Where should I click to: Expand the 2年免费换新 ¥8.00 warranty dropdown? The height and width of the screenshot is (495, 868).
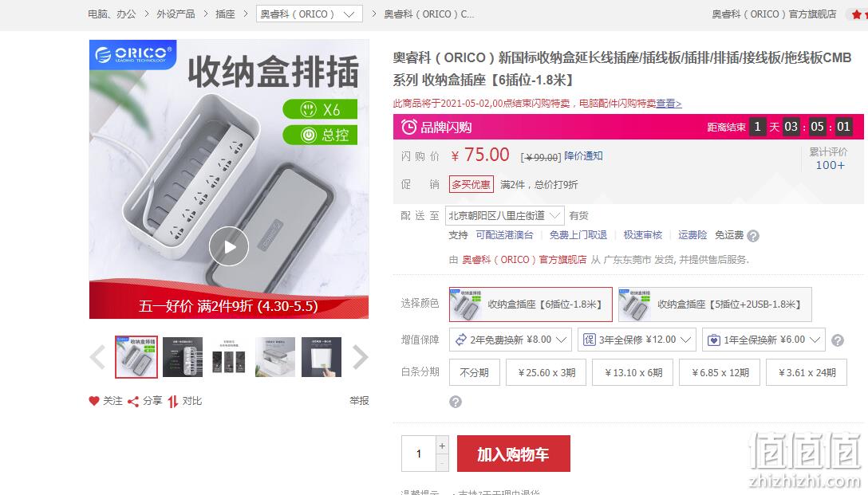tap(510, 340)
